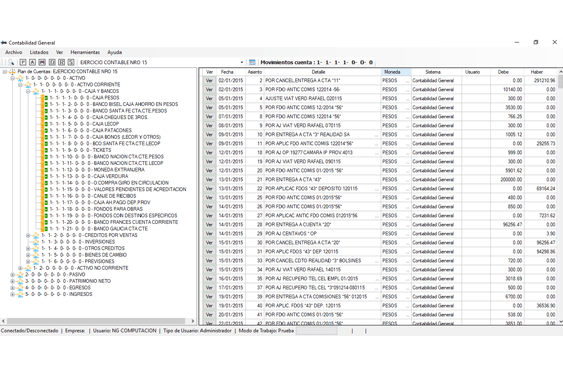563x375 pixels.
Task: Click the Moneda column header
Action: click(396, 72)
